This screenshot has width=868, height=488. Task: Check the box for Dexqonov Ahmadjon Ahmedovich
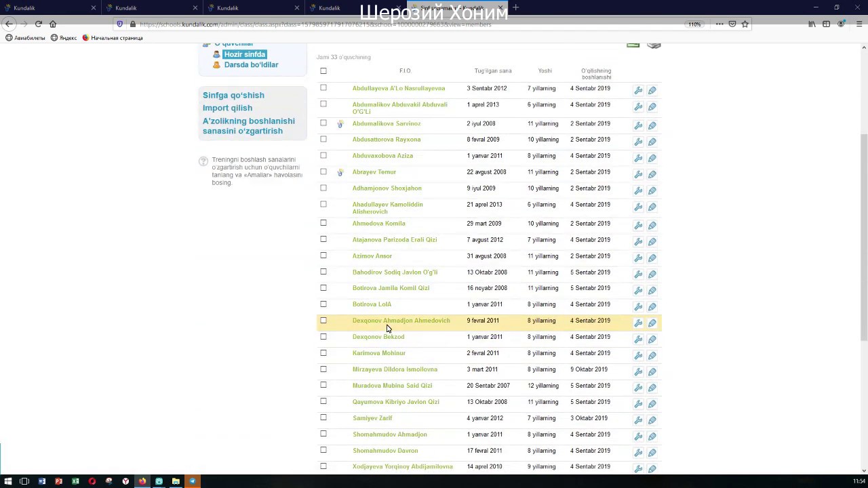[x=323, y=321]
